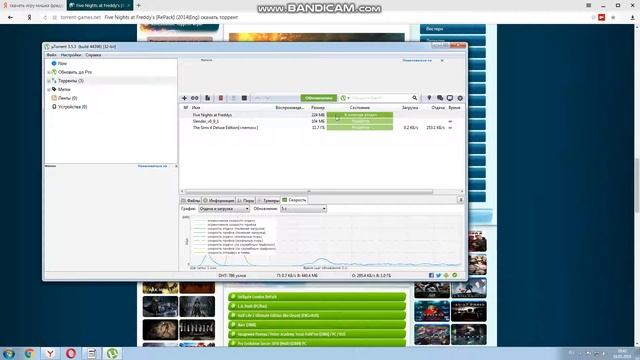Open the График dropdown selector
Screen dimensions: 640x360
coord(224,209)
